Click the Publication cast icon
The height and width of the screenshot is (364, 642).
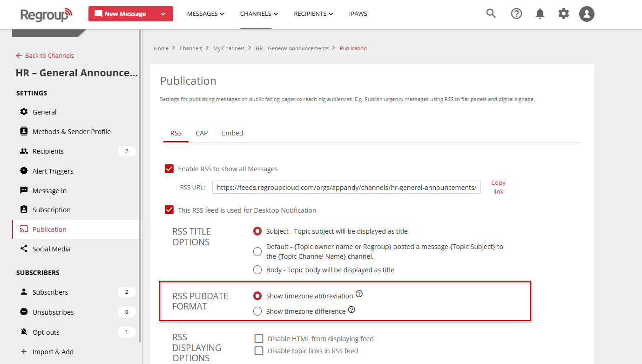[x=24, y=229]
